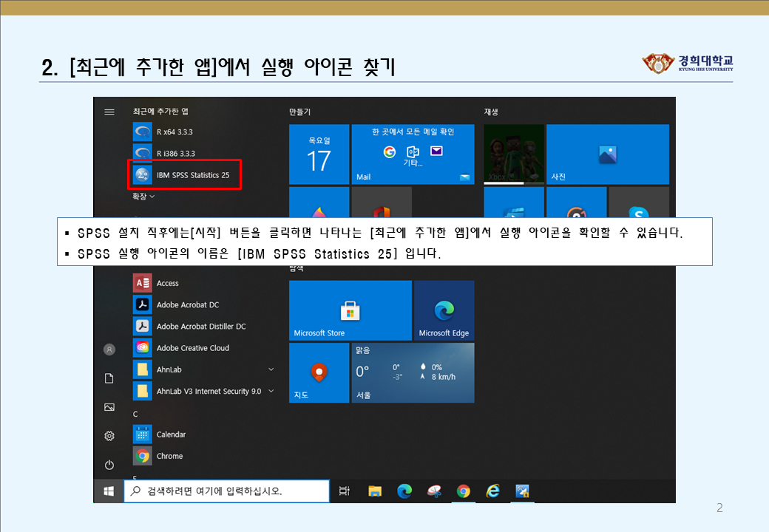769x532 pixels.
Task: Launch Microsoft Edge from its tile
Action: [444, 310]
